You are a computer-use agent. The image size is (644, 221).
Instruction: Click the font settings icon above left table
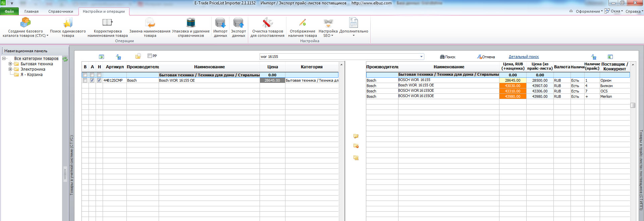coord(118,57)
